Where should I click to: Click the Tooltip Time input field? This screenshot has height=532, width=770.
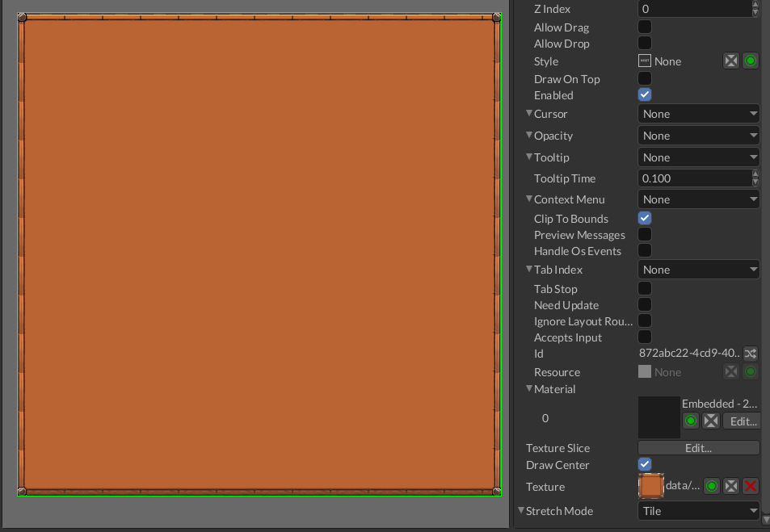693,178
